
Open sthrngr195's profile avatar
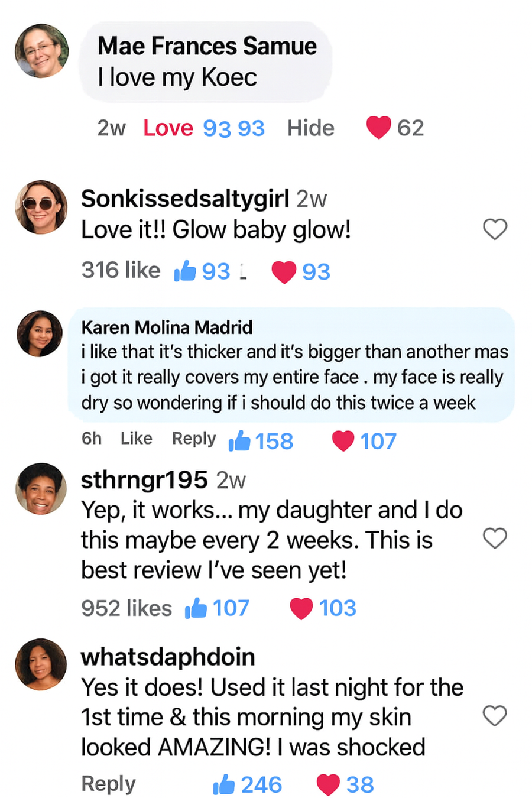point(41,489)
